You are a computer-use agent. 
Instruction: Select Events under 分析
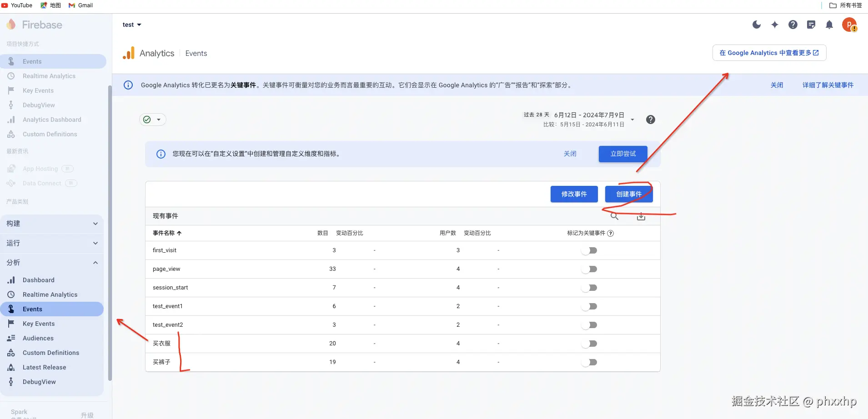pyautogui.click(x=52, y=309)
